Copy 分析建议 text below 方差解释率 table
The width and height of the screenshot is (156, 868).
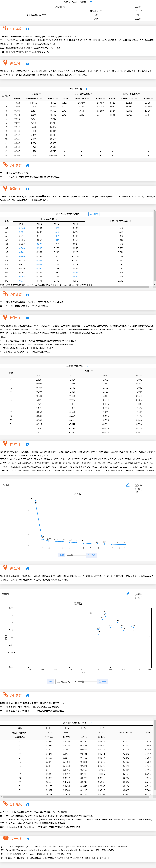pos(28,166)
